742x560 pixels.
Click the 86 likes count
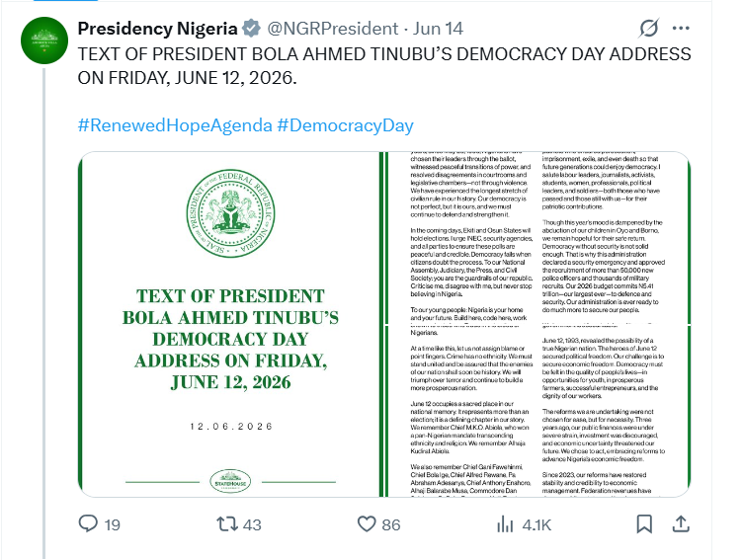[x=391, y=524]
